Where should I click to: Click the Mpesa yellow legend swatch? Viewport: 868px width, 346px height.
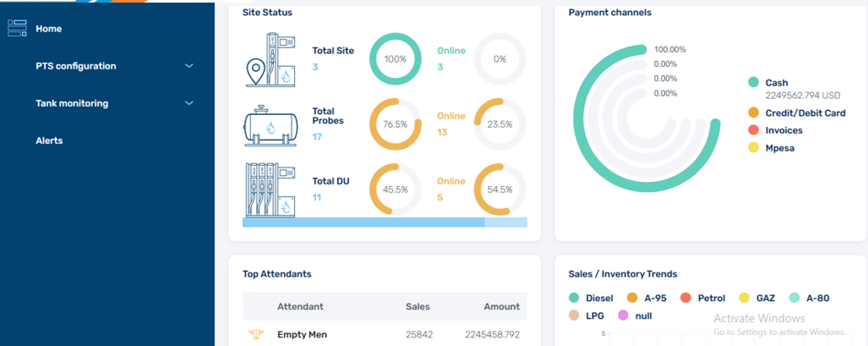(753, 148)
